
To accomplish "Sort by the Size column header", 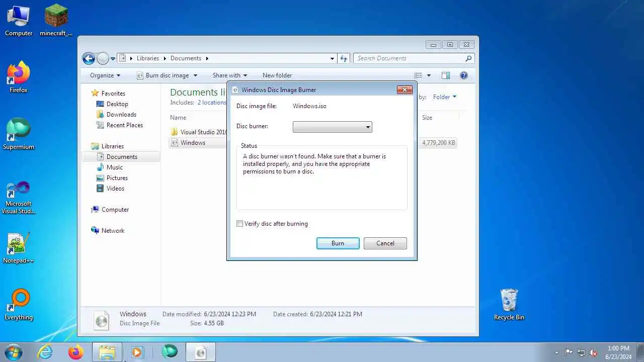I will click(427, 118).
